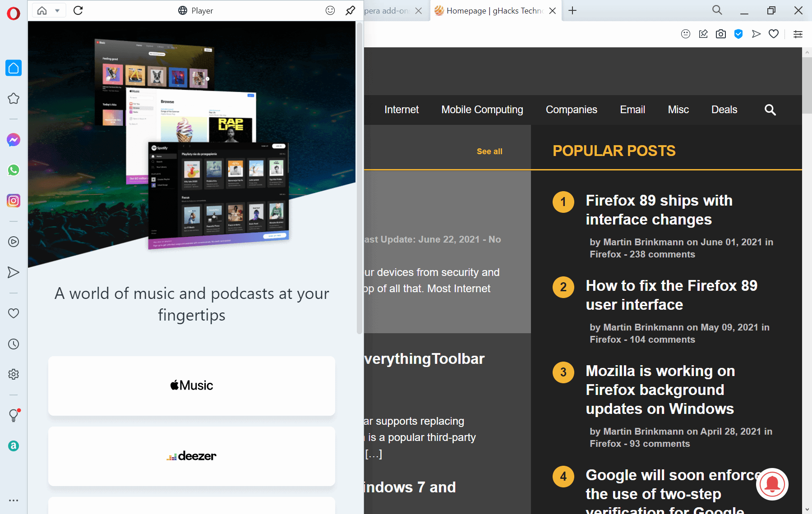Toggle the bookmark heart for this page
This screenshot has height=514, width=812.
click(x=774, y=34)
